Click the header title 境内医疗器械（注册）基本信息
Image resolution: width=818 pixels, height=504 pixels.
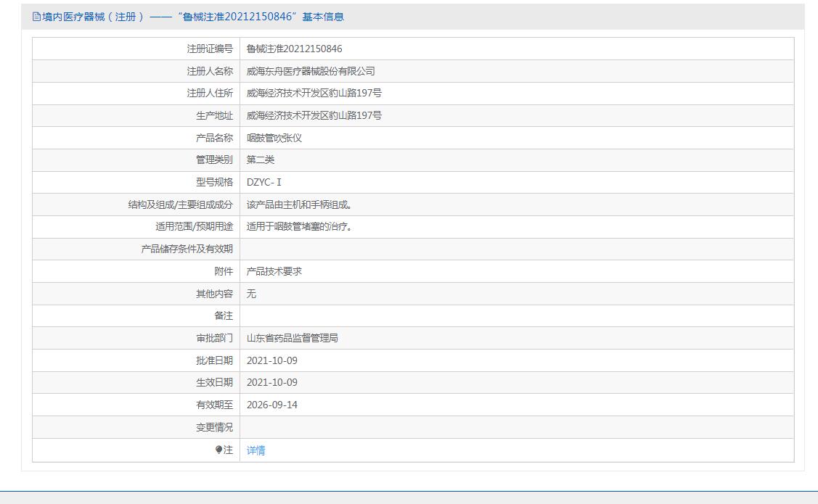tap(192, 17)
